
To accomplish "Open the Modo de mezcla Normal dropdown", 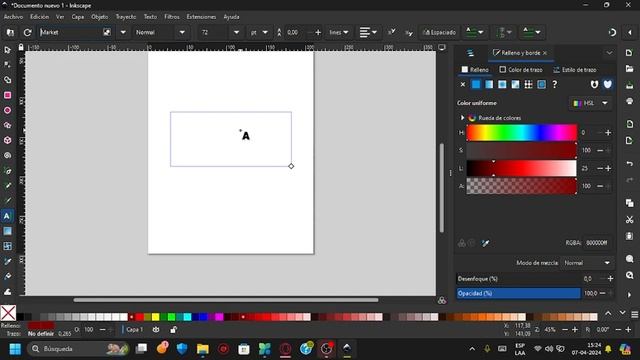I will (587, 263).
